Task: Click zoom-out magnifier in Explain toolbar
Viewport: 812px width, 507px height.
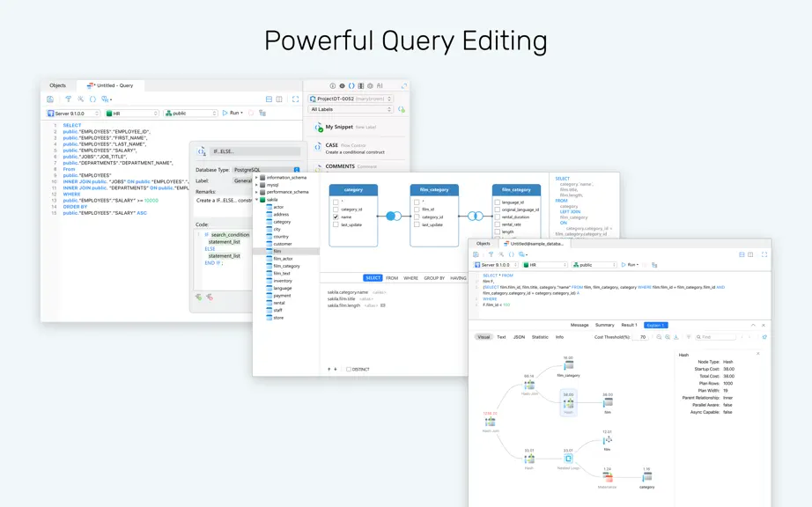Action: pos(659,337)
